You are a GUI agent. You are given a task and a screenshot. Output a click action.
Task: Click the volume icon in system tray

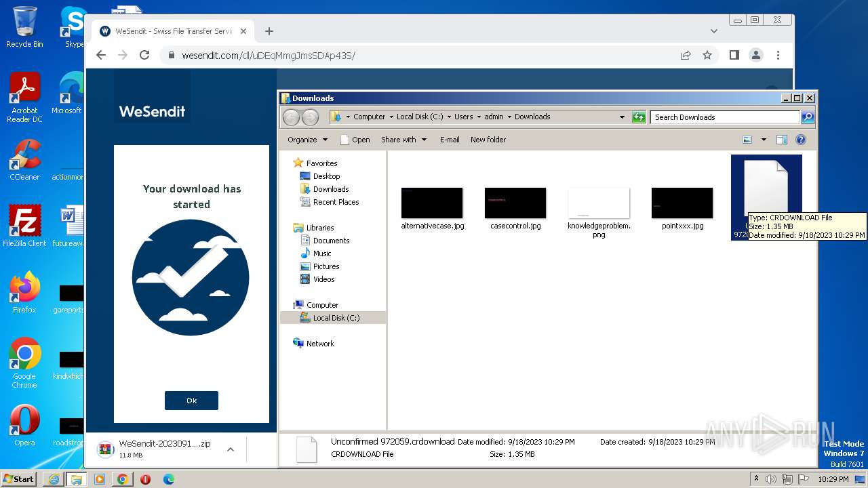coord(770,479)
